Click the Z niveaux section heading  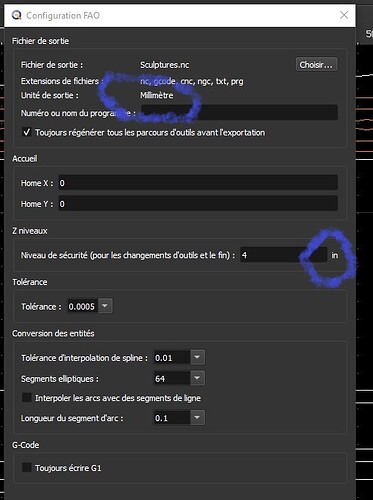[30, 231]
